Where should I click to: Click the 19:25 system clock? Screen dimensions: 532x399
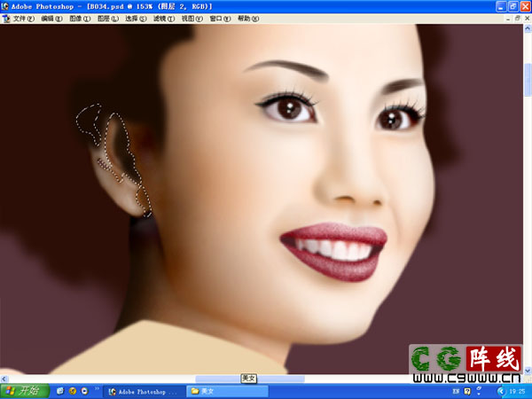click(x=517, y=392)
